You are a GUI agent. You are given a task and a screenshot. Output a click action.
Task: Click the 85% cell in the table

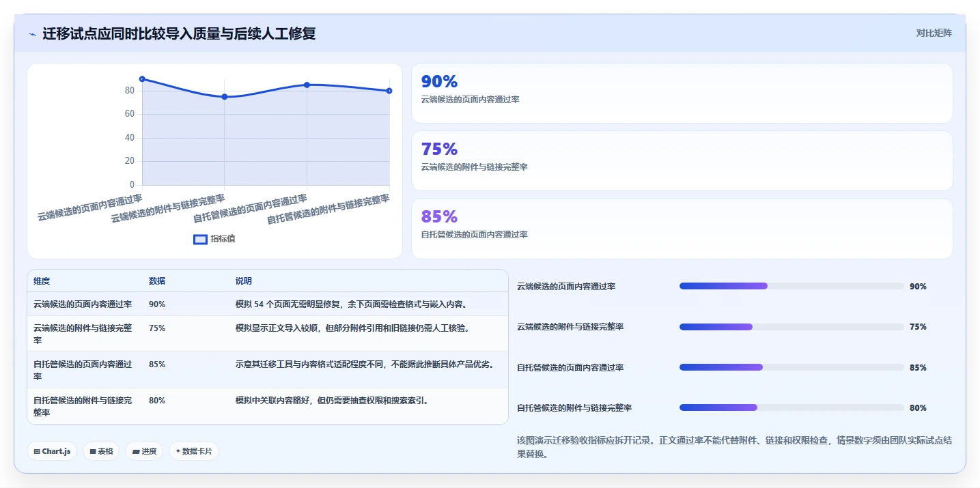tap(157, 364)
